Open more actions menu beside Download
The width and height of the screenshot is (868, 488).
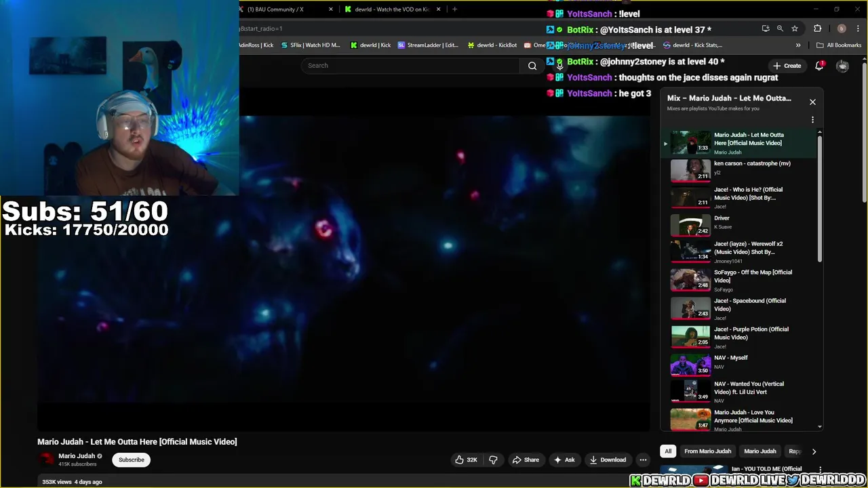(643, 460)
